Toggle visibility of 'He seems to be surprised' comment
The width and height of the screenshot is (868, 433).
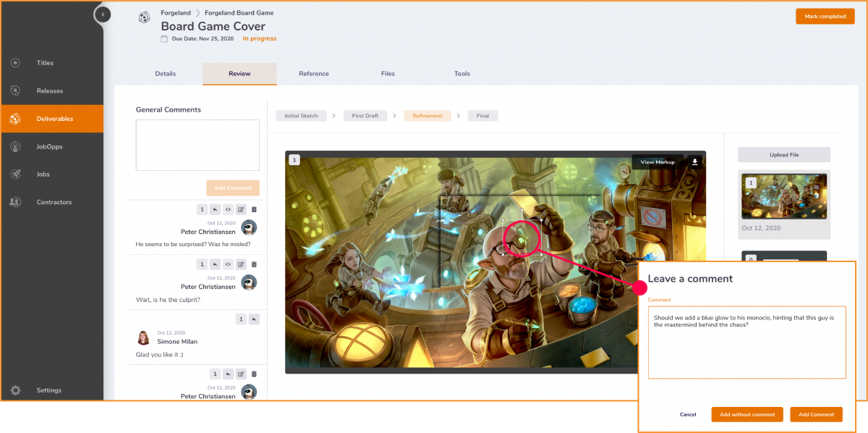pos(228,209)
